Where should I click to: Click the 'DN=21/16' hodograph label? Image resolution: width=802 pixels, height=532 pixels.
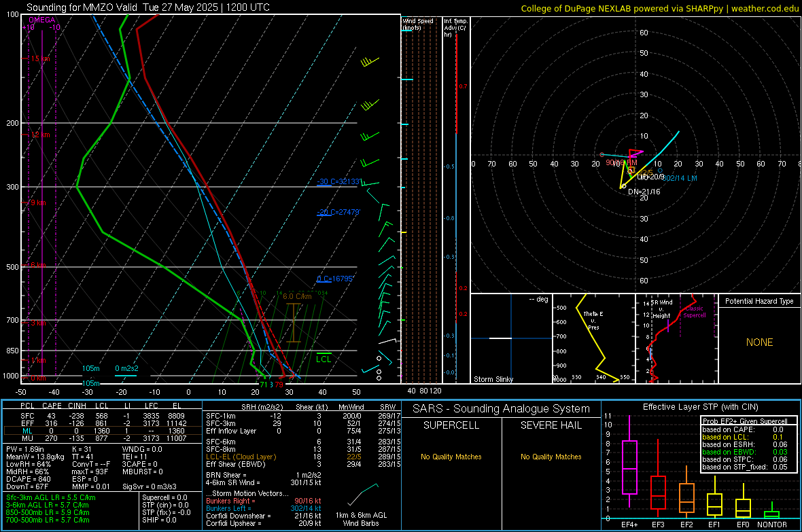[644, 192]
